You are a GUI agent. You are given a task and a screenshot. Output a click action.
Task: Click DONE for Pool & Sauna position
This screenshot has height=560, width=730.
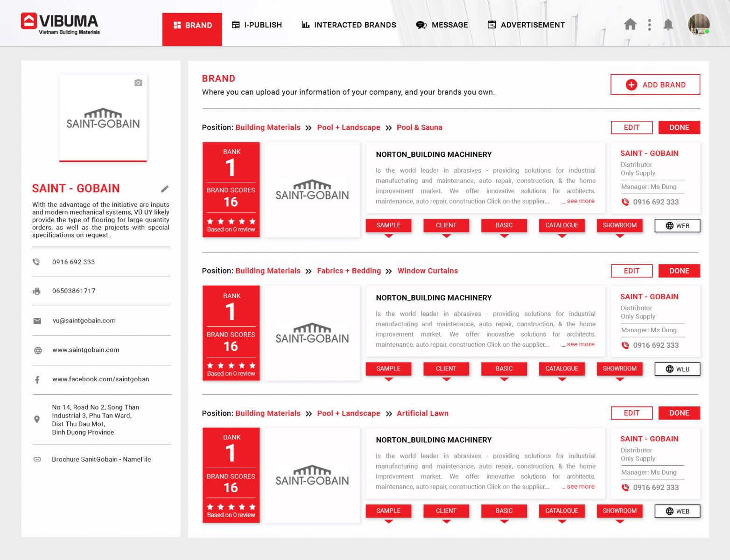click(x=679, y=127)
